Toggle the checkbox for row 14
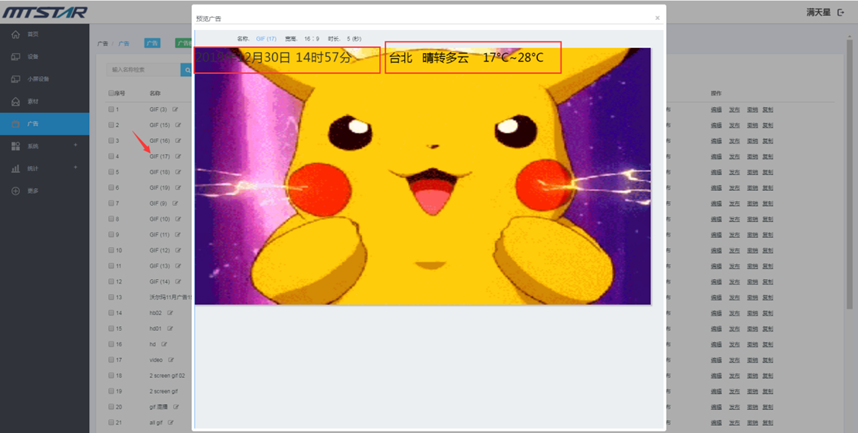 tap(111, 313)
